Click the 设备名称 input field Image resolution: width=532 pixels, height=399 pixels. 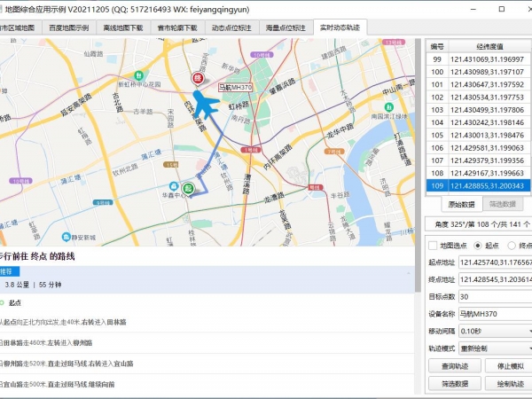click(495, 313)
